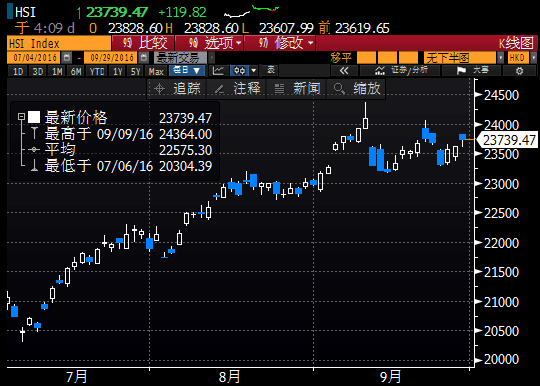Click the second moving average input box
The width and height of the screenshot is (540, 386).
point(387,58)
